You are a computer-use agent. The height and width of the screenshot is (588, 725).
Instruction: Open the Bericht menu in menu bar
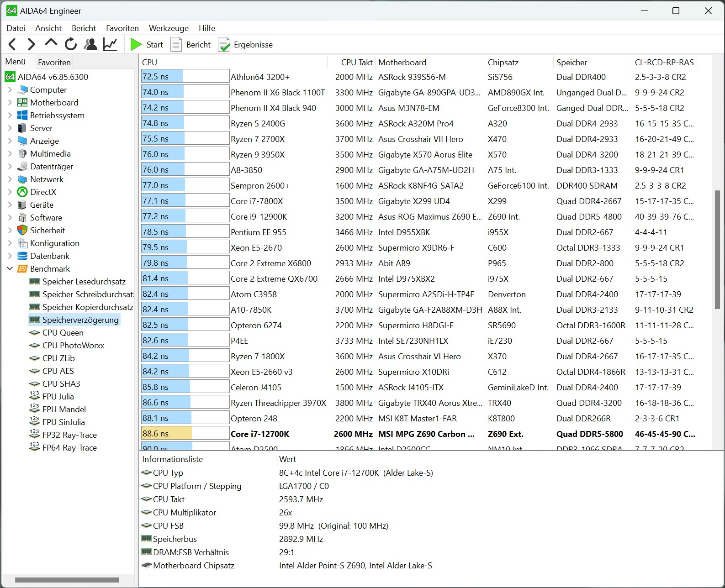[84, 28]
